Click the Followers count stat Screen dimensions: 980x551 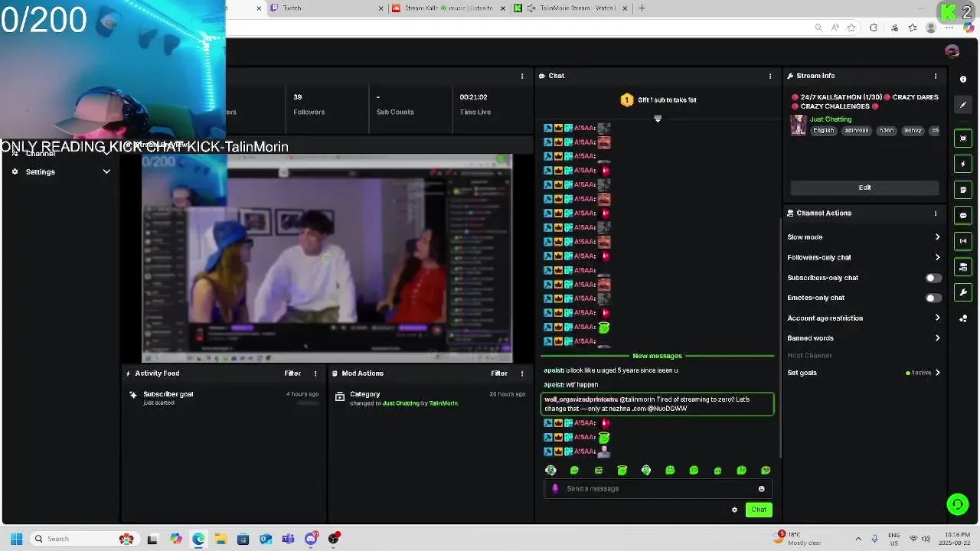click(309, 104)
